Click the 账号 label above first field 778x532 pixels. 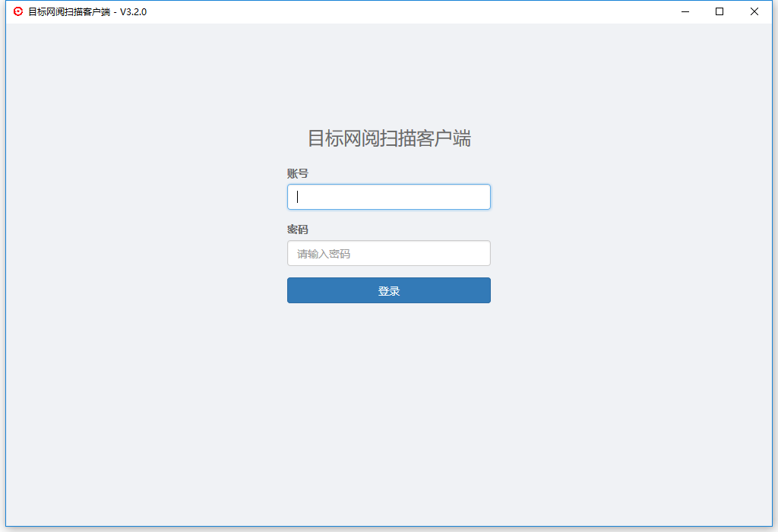[x=297, y=173]
